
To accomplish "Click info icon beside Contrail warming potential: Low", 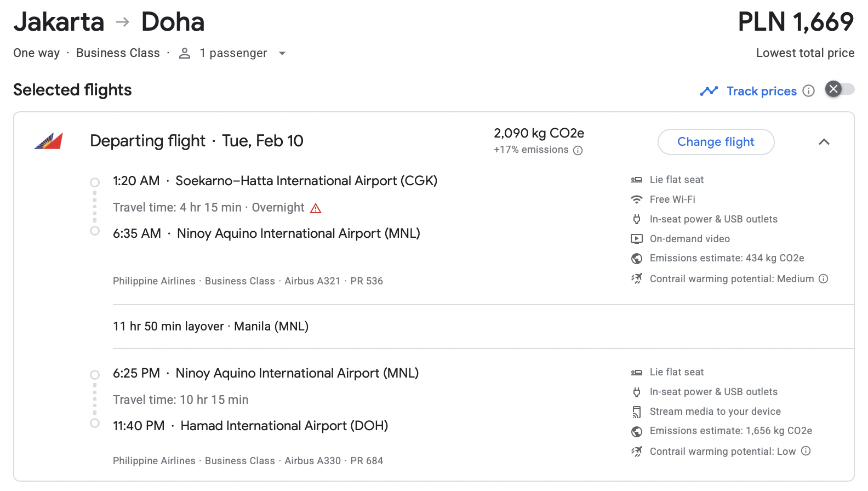I will 806,451.
